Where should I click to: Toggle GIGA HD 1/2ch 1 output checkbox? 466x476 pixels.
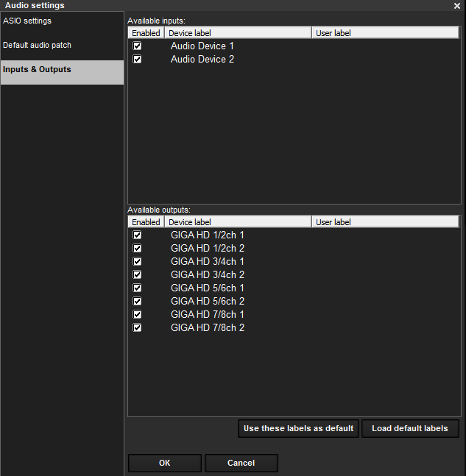point(137,235)
